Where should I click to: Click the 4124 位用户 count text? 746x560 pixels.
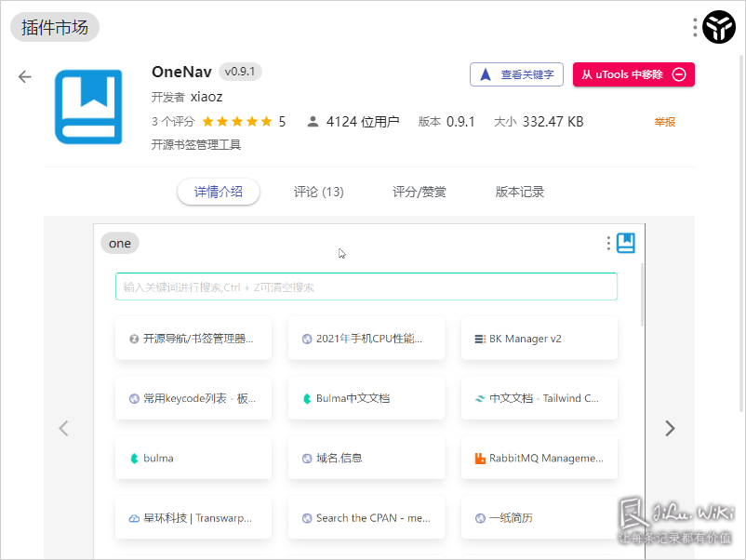[x=363, y=122]
